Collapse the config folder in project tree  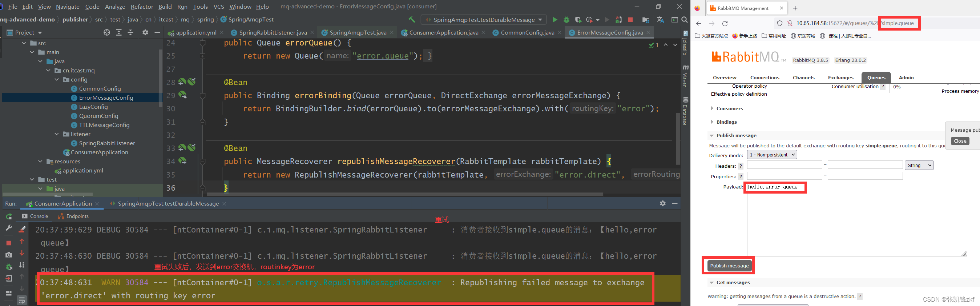[x=57, y=80]
